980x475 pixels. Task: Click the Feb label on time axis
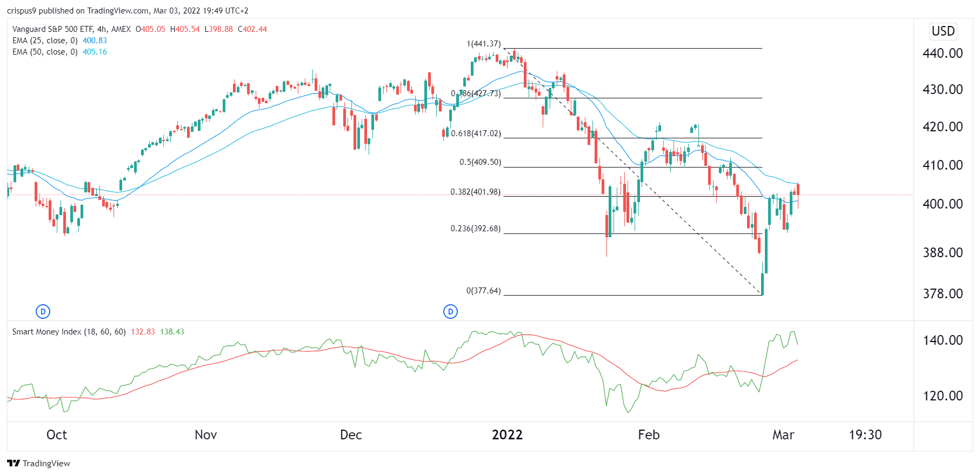[x=649, y=434]
